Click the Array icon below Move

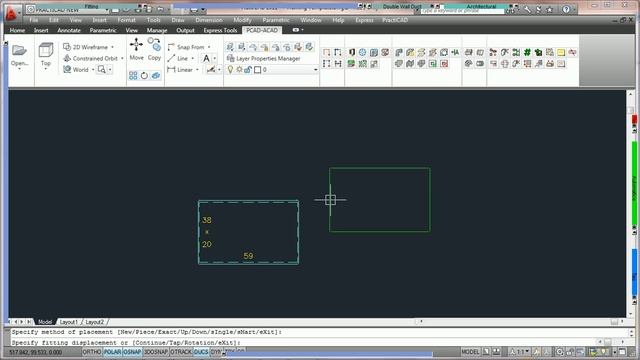(x=133, y=76)
